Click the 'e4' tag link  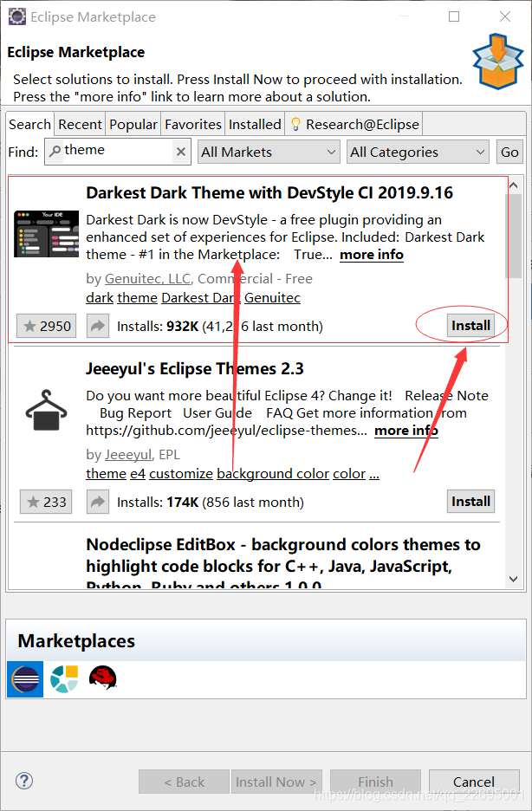[138, 474]
